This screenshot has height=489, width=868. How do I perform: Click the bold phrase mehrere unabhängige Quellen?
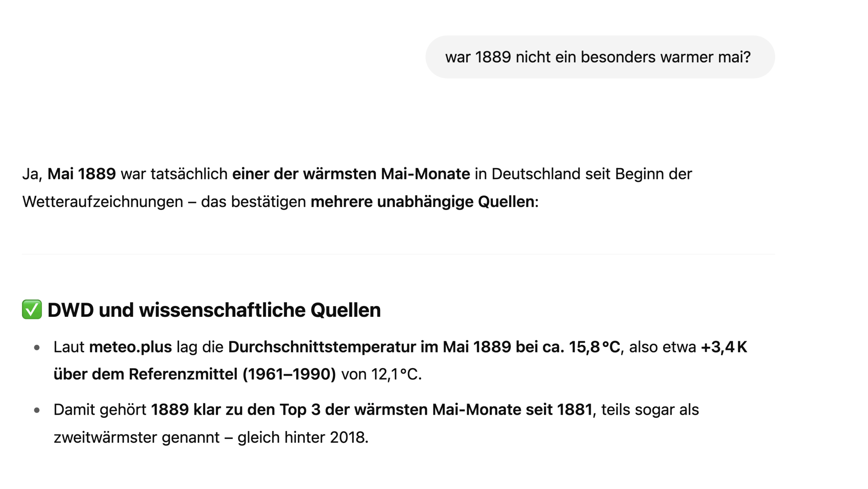pos(423,202)
